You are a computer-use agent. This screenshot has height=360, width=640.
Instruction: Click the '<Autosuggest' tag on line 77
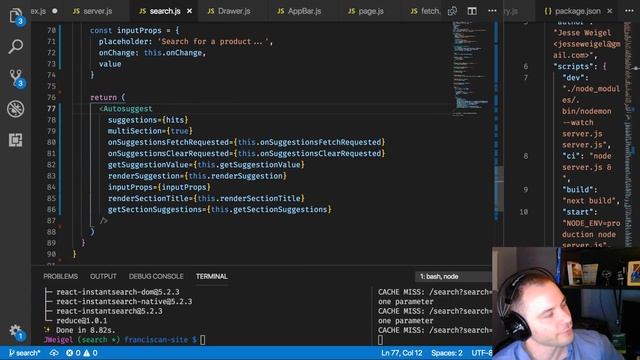125,109
